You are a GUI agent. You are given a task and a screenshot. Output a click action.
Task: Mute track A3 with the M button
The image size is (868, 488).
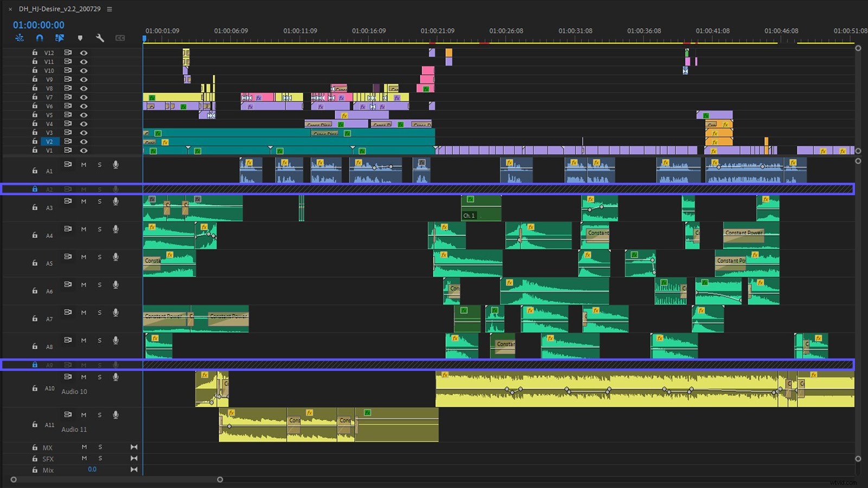pos(84,201)
